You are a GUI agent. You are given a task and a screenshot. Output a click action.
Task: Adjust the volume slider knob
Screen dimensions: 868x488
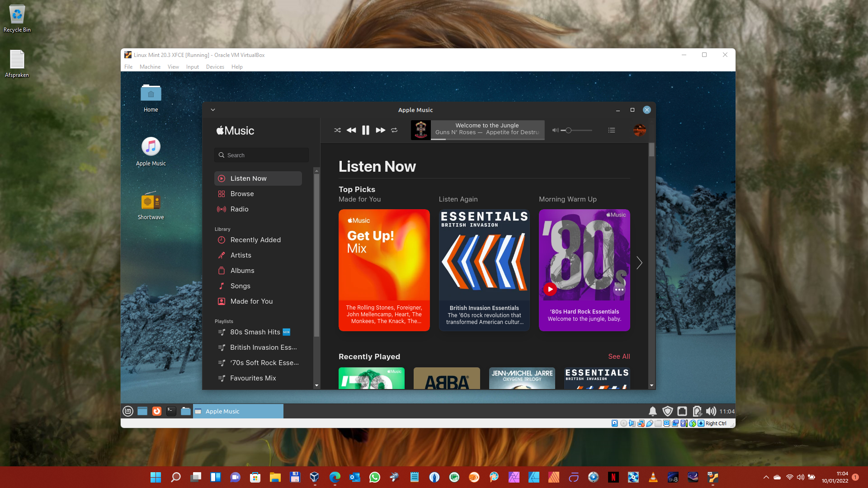(x=569, y=130)
